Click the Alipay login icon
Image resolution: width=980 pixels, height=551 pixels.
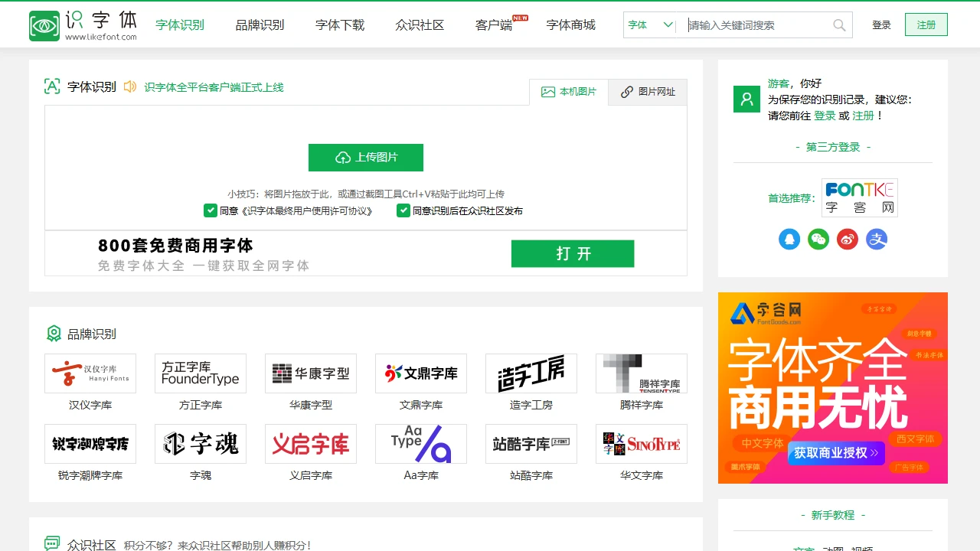click(876, 239)
